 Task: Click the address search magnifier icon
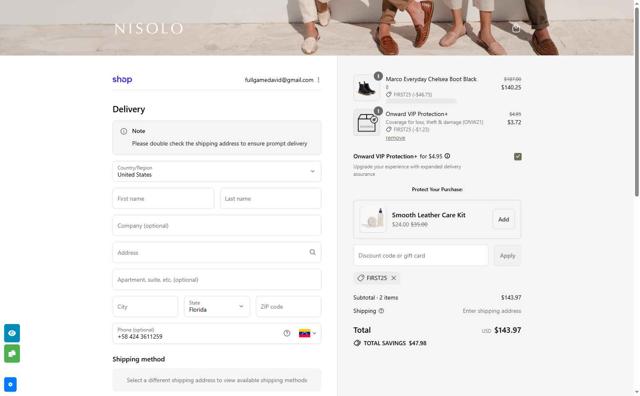point(312,252)
